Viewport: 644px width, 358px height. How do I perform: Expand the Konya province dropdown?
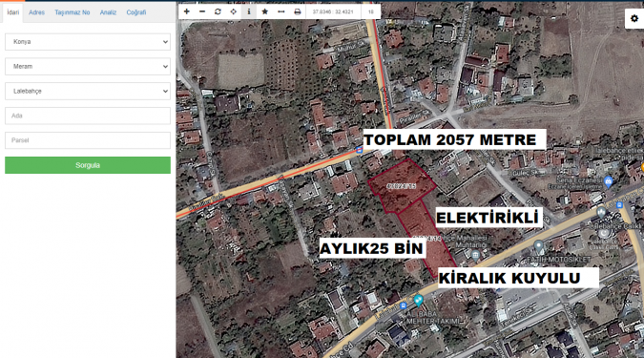pos(88,42)
